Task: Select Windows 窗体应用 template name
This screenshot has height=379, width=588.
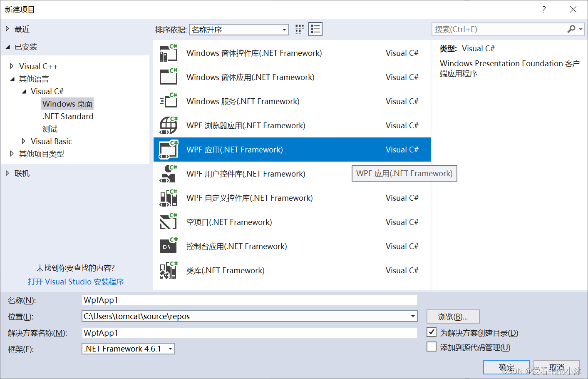Action: (x=251, y=77)
